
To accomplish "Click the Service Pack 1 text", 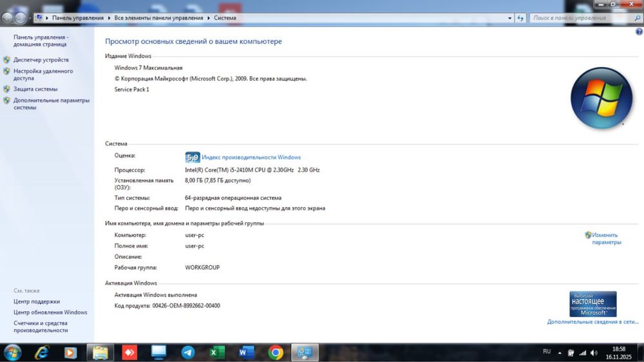I will click(x=131, y=90).
